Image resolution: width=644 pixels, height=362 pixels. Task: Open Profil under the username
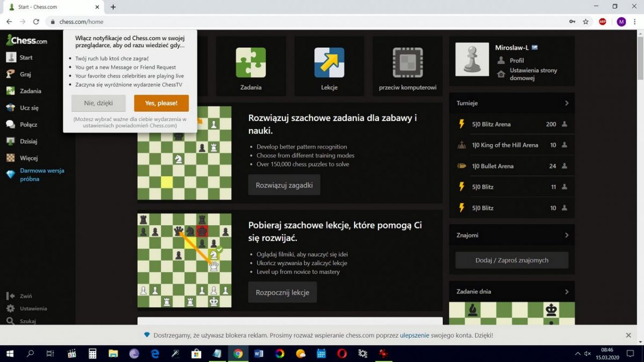coord(516,61)
